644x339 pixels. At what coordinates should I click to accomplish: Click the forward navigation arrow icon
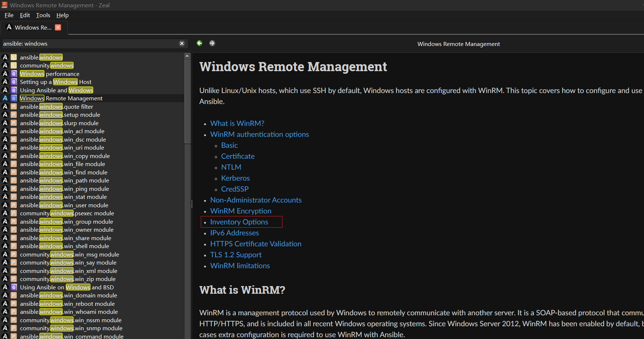[212, 43]
